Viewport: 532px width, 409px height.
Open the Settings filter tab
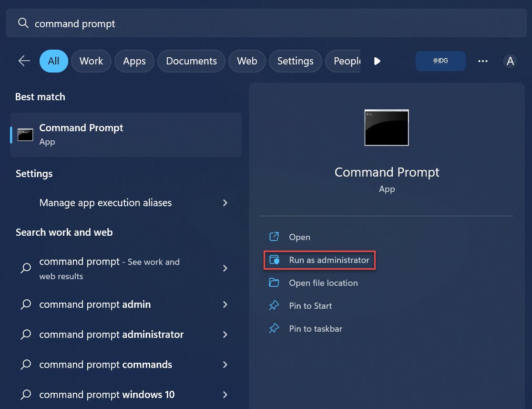(295, 61)
